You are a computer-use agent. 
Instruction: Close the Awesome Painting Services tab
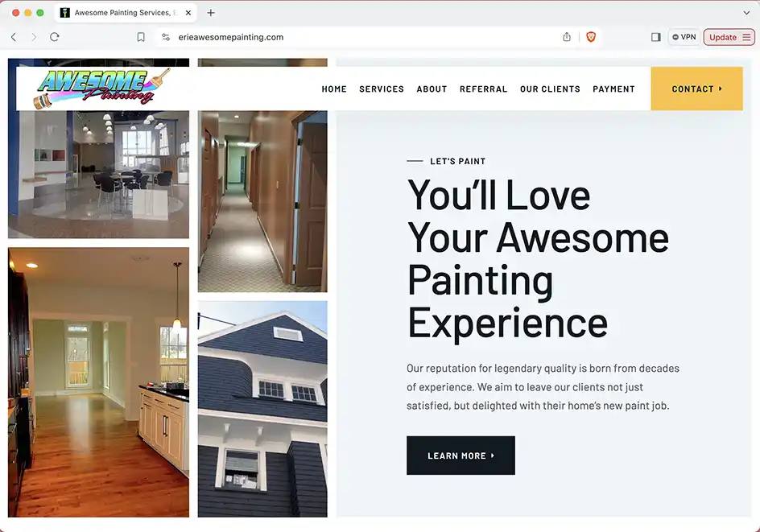click(188, 13)
